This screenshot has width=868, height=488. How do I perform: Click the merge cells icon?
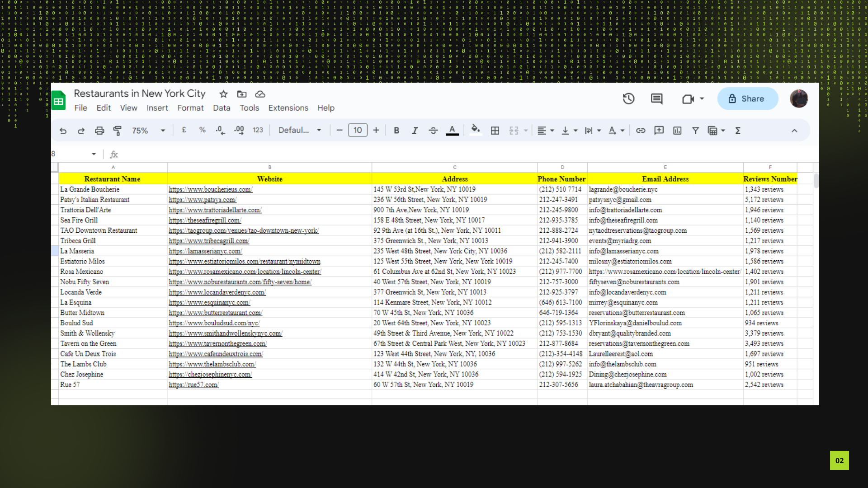coord(514,131)
